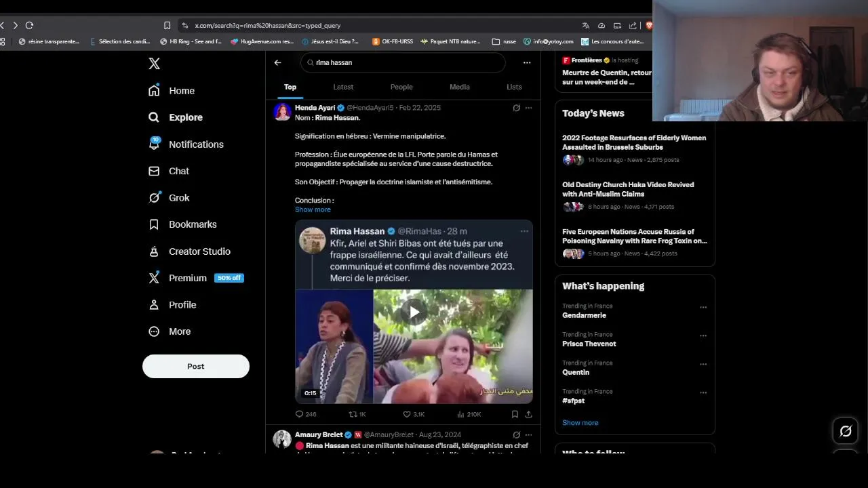Switch to the Latest tab
Screen dimensions: 868x488
pyautogui.click(x=343, y=87)
